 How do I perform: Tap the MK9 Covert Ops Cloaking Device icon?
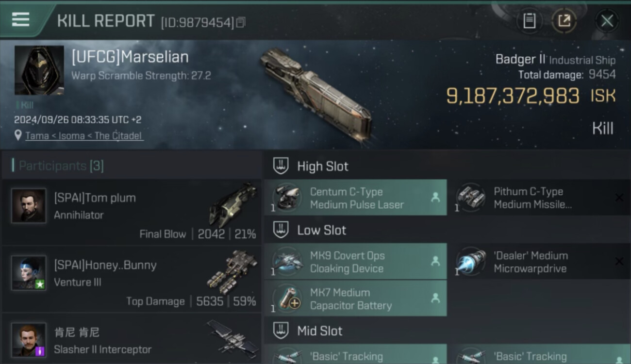coord(286,262)
